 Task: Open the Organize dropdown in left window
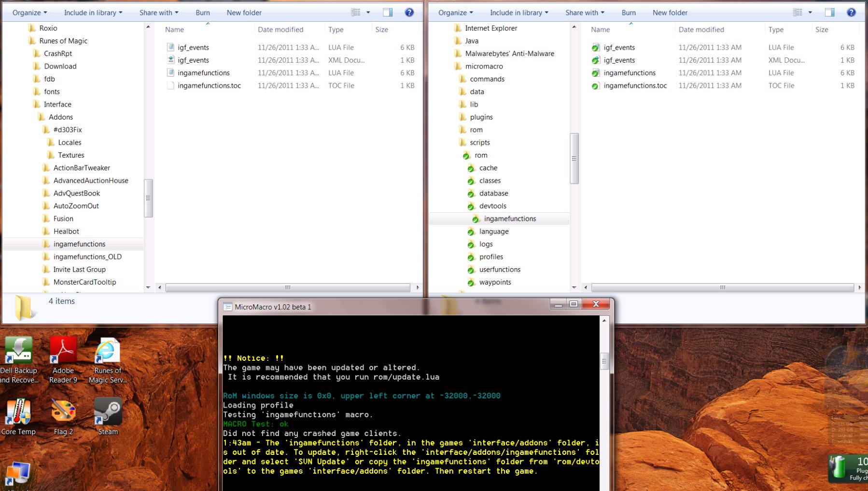(29, 13)
